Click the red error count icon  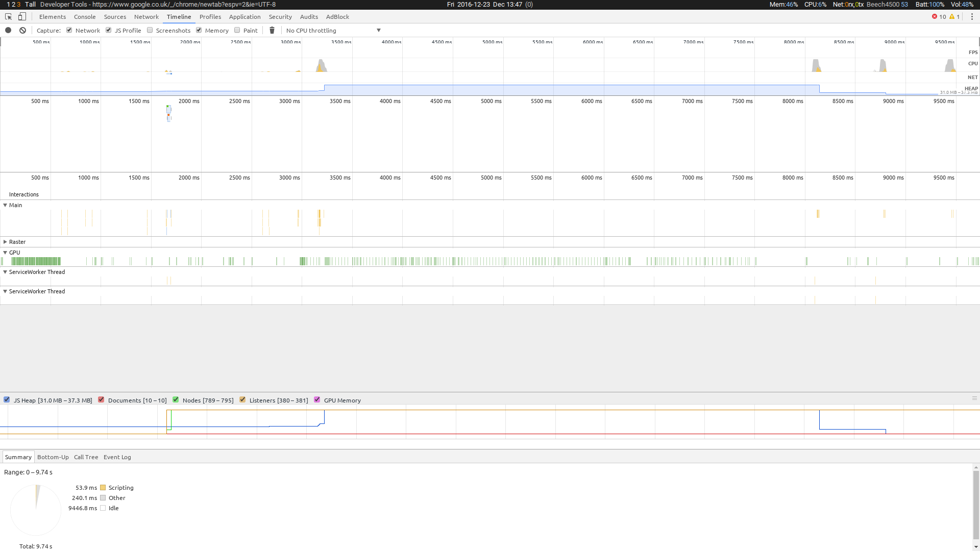click(x=935, y=17)
